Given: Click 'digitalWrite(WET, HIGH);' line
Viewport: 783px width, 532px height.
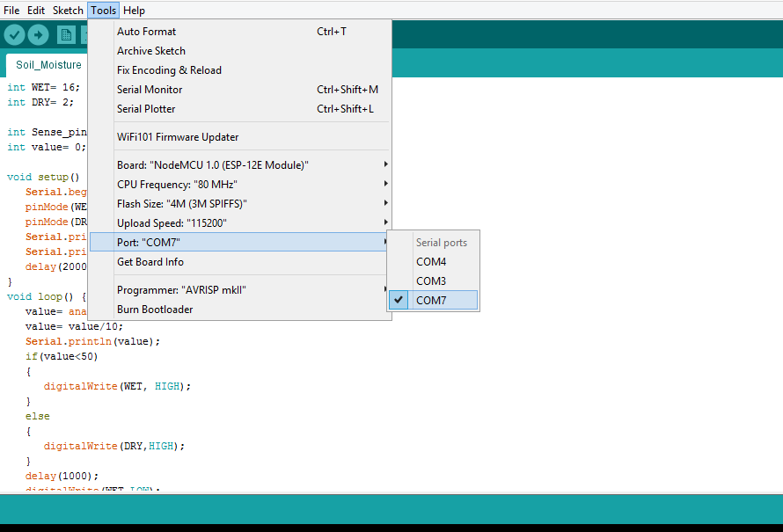Looking at the screenshot, I should 117,386.
